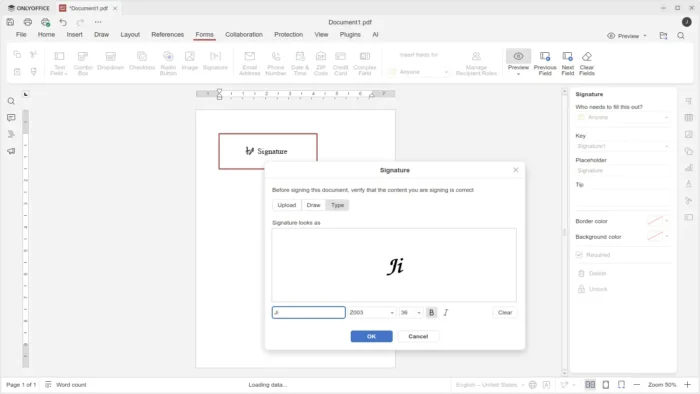Click the zoom in plus button

point(688,385)
